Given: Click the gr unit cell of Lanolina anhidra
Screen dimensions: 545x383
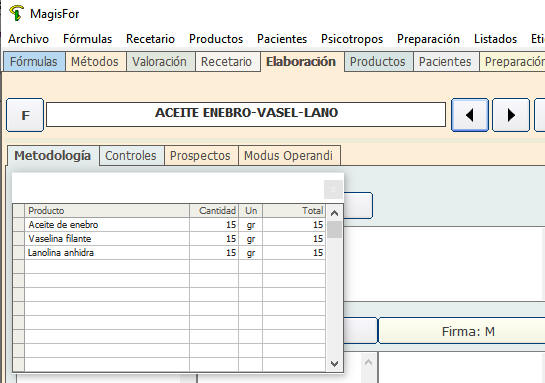Looking at the screenshot, I should (x=251, y=252).
